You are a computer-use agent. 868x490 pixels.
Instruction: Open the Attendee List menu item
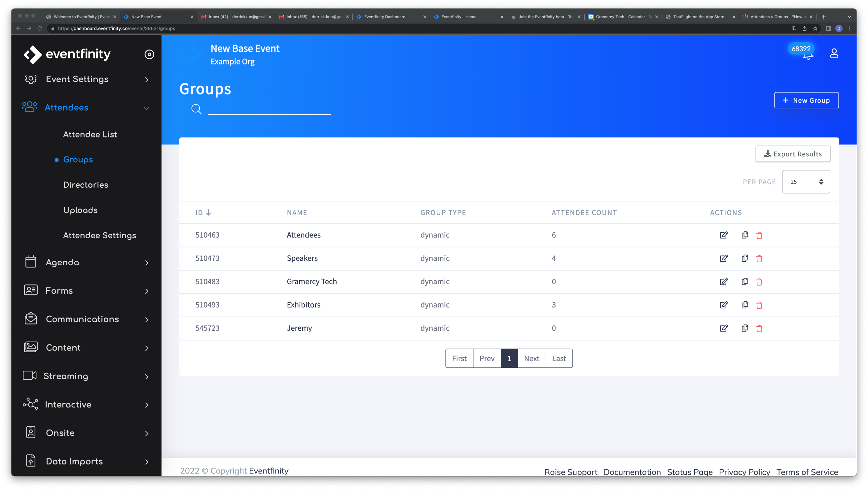90,134
